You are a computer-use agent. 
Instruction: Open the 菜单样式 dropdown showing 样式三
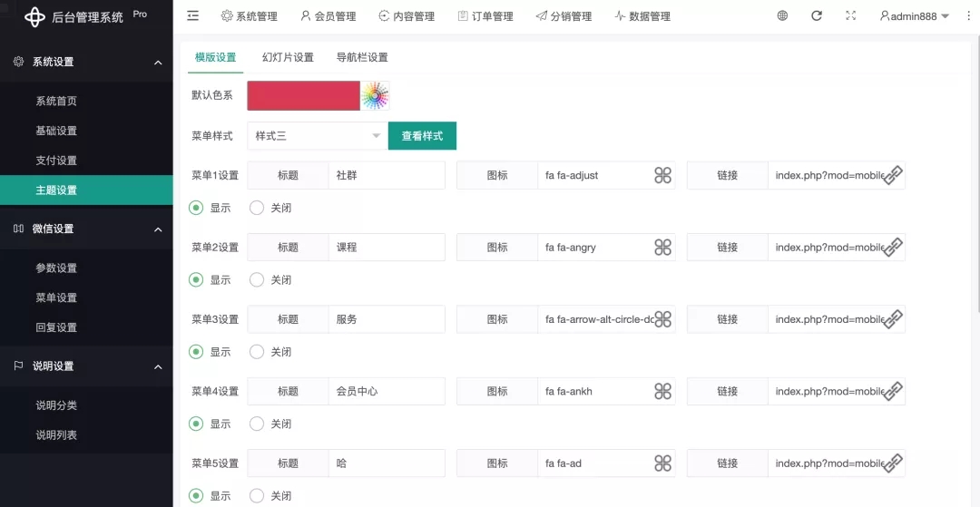pyautogui.click(x=317, y=136)
